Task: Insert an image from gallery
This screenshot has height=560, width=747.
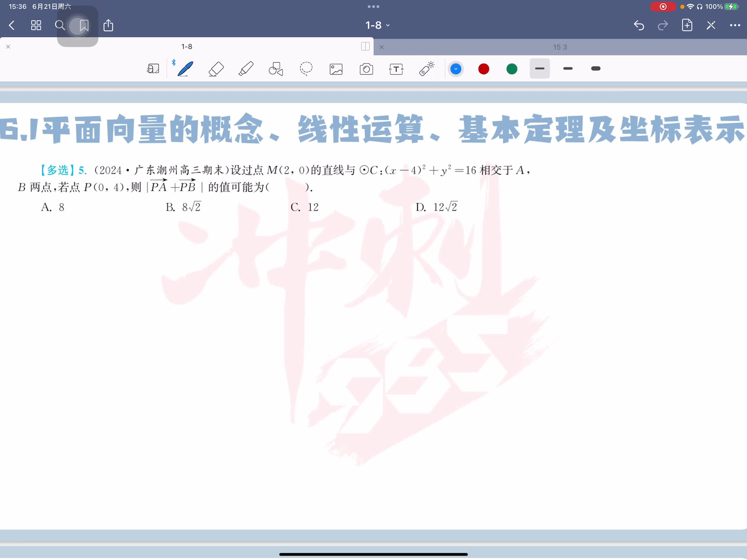Action: 336,69
